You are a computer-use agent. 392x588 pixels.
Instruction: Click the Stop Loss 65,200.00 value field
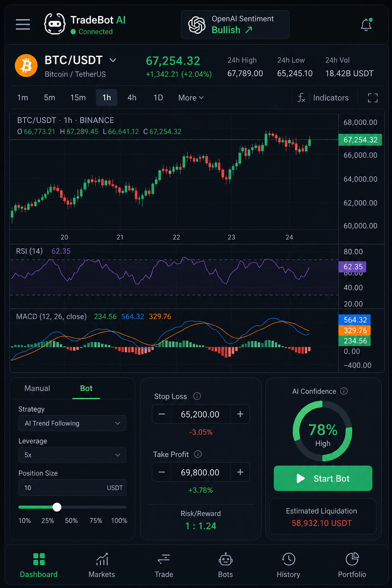coord(200,414)
